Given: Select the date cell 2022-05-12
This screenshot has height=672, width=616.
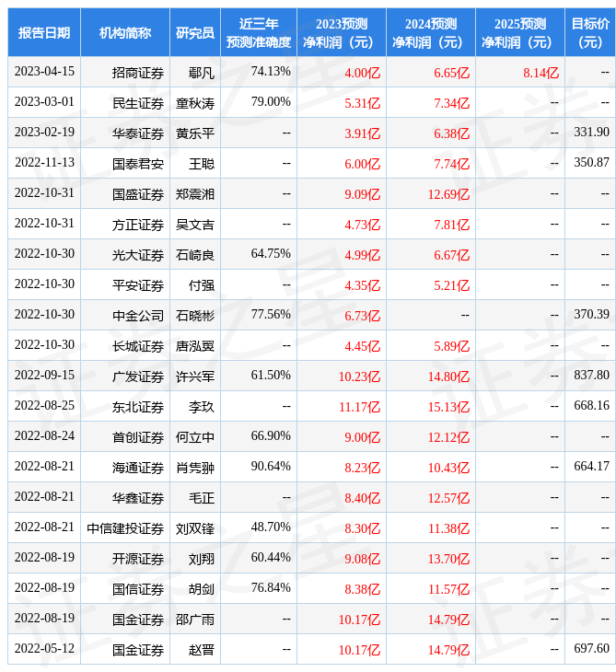Looking at the screenshot, I should [x=44, y=650].
